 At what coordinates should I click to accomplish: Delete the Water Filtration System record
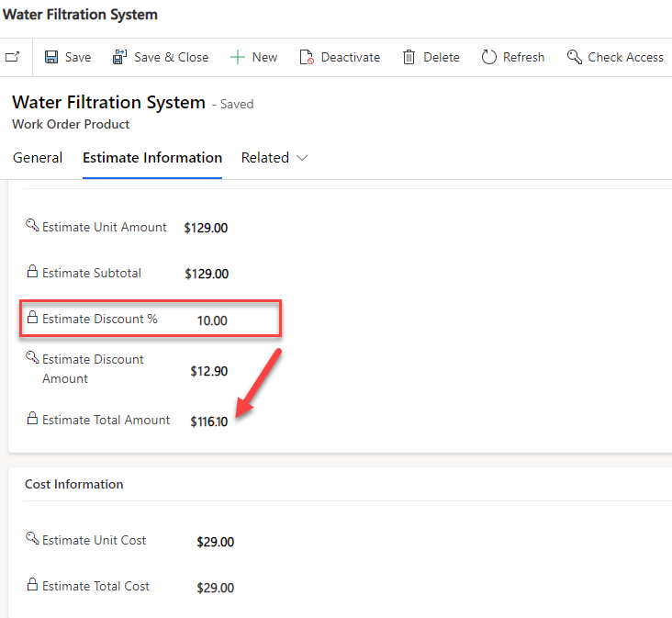tap(431, 57)
